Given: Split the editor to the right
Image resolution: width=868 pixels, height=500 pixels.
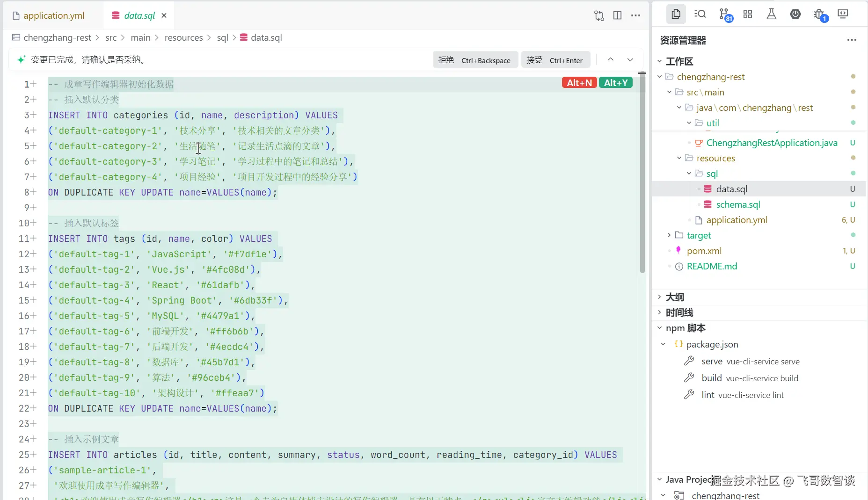Looking at the screenshot, I should coord(617,15).
